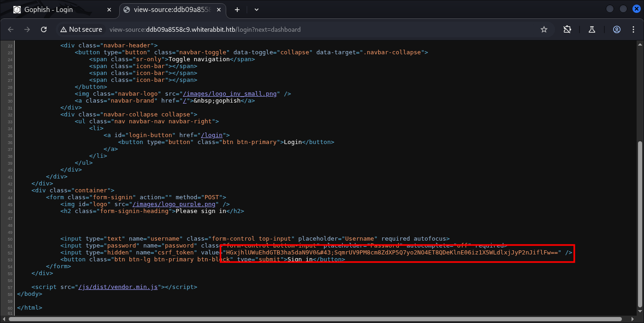Close the Gophish - Login tab

click(x=110, y=10)
